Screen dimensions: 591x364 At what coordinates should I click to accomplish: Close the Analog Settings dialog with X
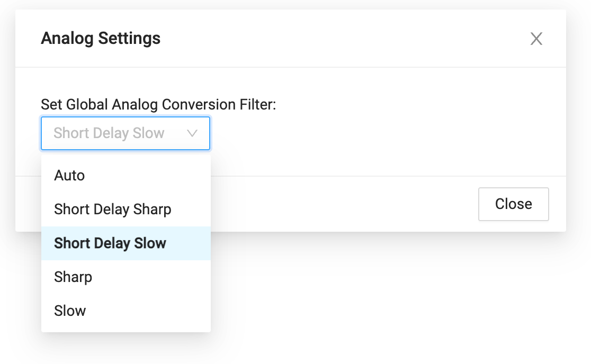point(536,39)
